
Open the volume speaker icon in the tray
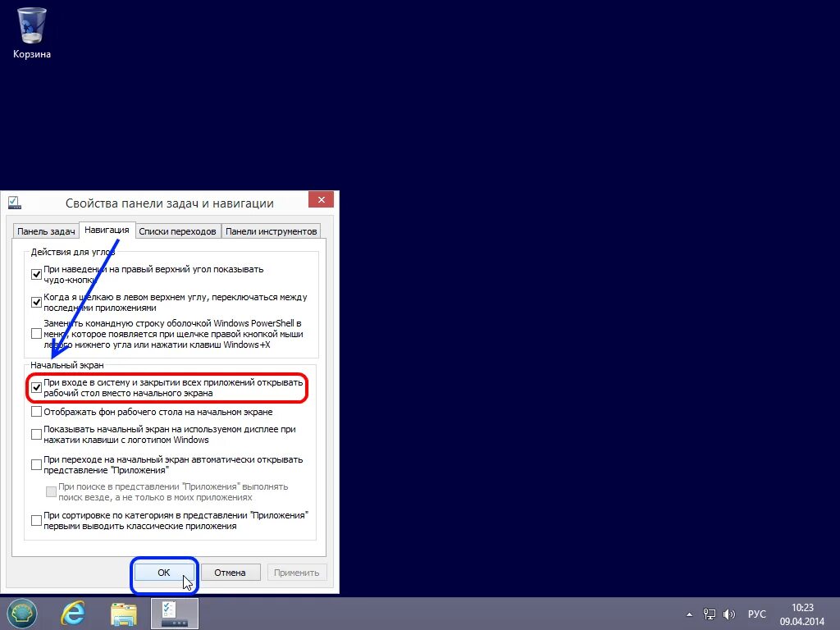729,614
